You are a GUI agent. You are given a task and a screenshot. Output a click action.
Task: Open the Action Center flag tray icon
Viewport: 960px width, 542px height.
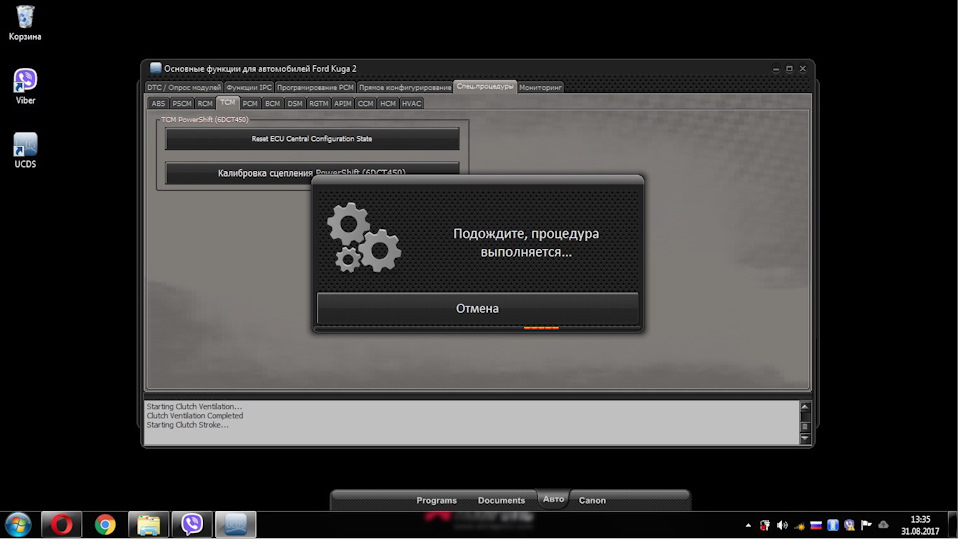point(866,525)
